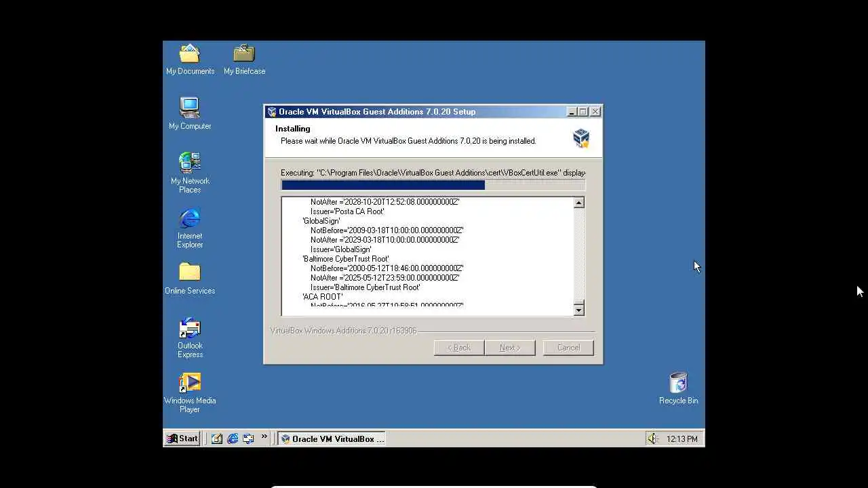Launch Internet Explorer from quick launch
This screenshot has width=868, height=488.
tap(233, 439)
